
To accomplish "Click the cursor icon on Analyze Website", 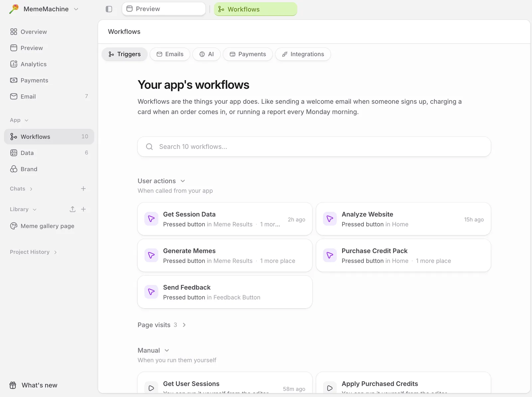I will click(x=330, y=219).
